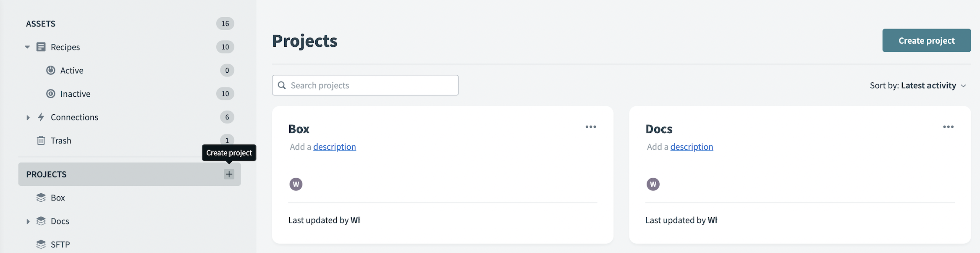Click the W avatar on Box card
Screen dimensions: 980x253
[296, 184]
